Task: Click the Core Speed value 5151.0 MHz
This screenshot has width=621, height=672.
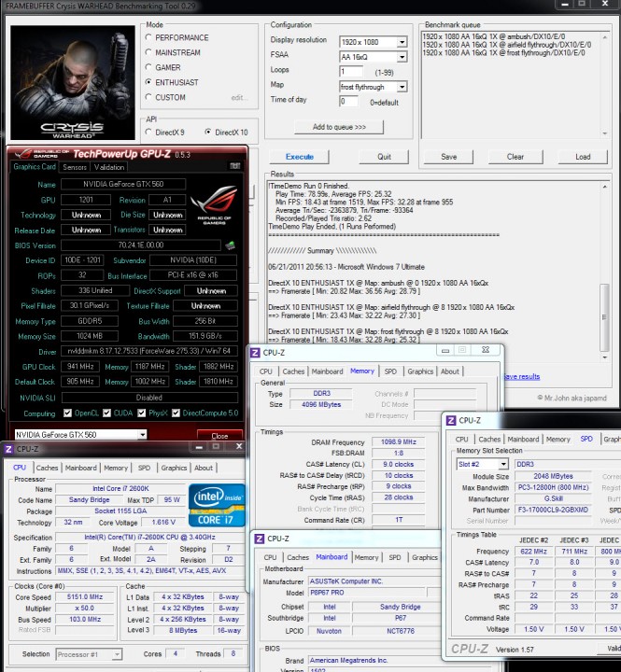Action: point(84,597)
